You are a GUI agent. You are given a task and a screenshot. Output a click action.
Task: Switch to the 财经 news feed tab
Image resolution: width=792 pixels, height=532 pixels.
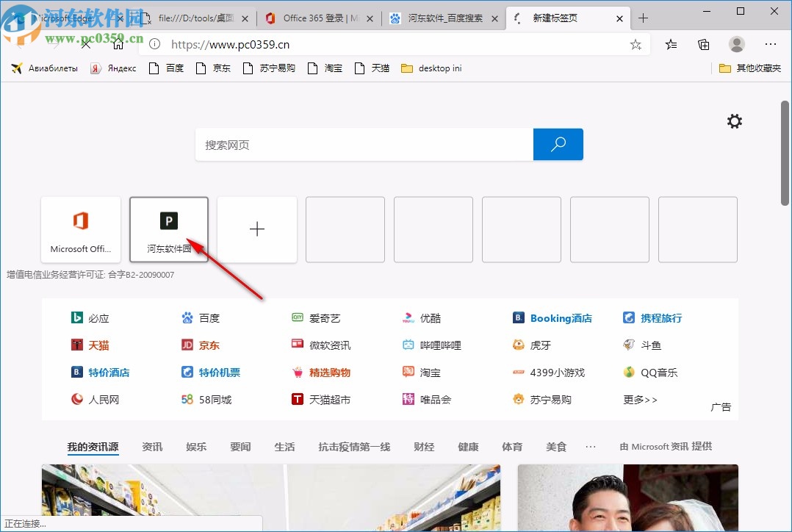point(424,446)
